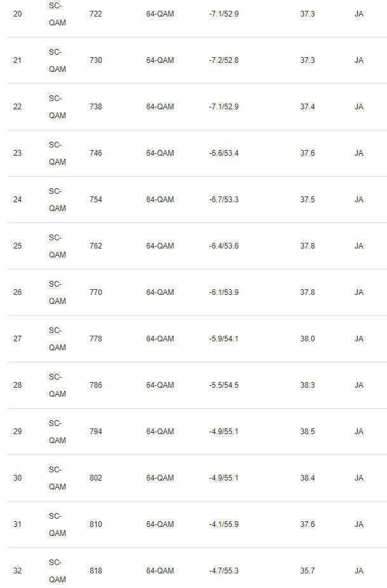This screenshot has width=387, height=588.
Task: Click frequency 818 in last row
Action: point(96,571)
